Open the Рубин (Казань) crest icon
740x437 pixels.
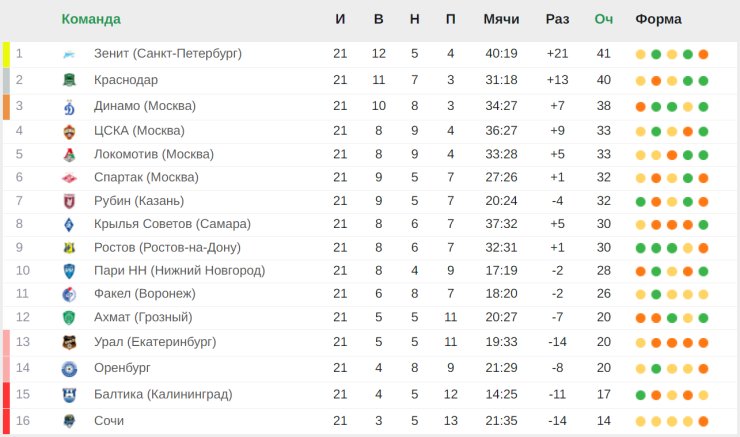69,202
